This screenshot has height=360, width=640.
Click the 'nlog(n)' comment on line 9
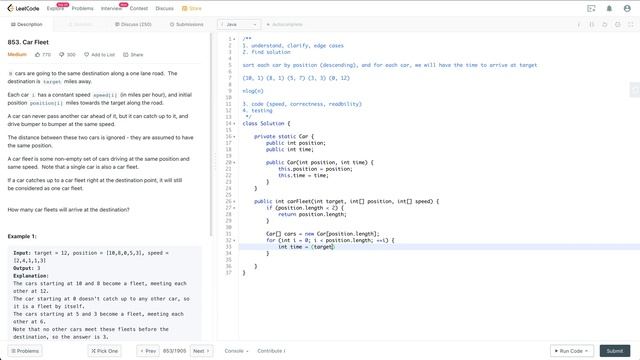[253, 91]
